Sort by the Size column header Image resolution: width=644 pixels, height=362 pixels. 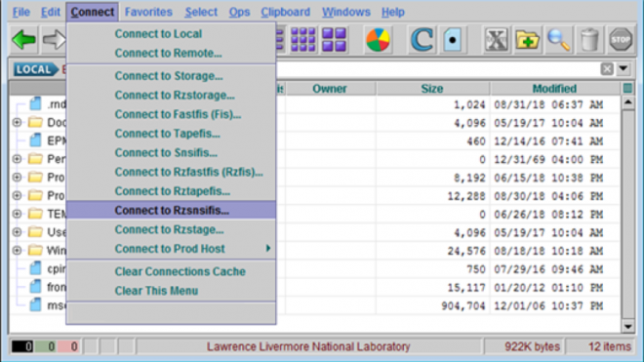(x=432, y=89)
